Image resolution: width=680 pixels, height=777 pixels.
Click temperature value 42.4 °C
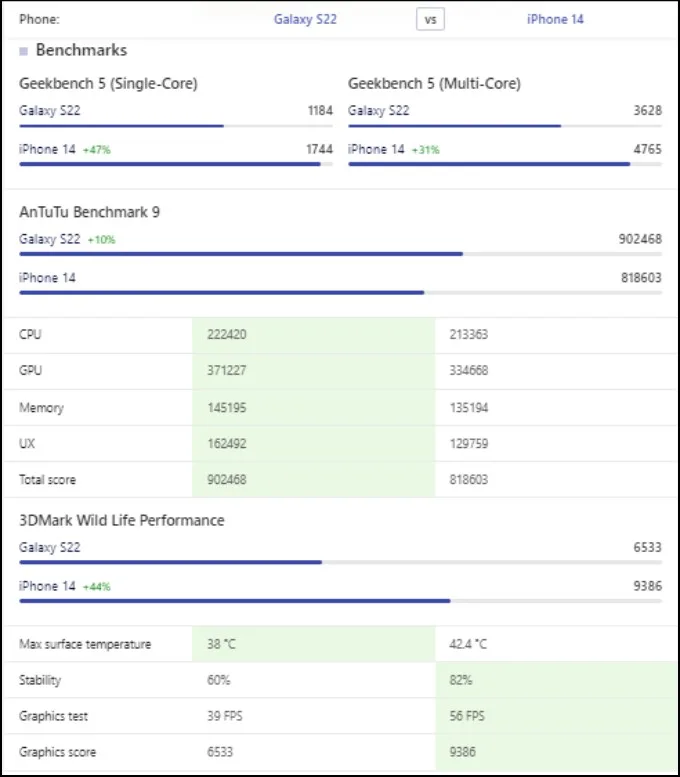click(x=468, y=644)
